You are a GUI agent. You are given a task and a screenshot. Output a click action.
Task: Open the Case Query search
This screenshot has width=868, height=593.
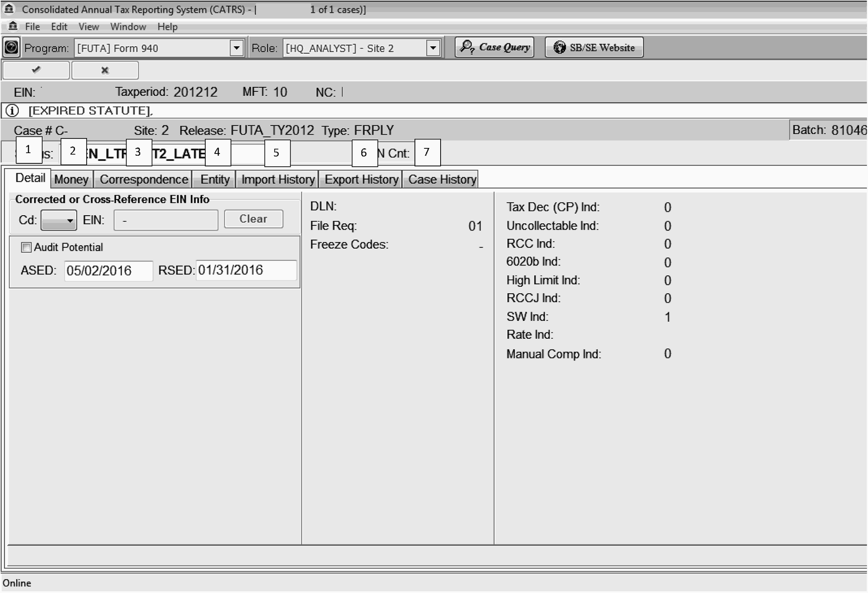[495, 47]
